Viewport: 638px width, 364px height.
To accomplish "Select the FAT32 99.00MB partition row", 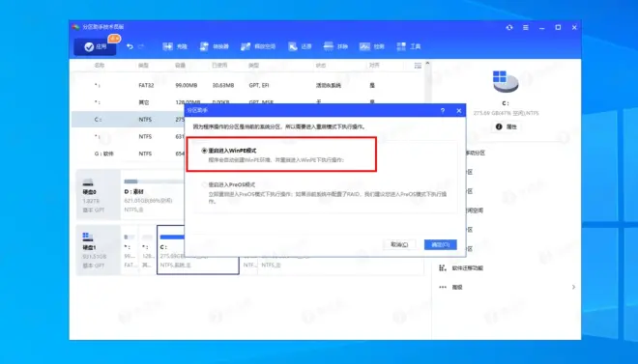I will (246, 86).
